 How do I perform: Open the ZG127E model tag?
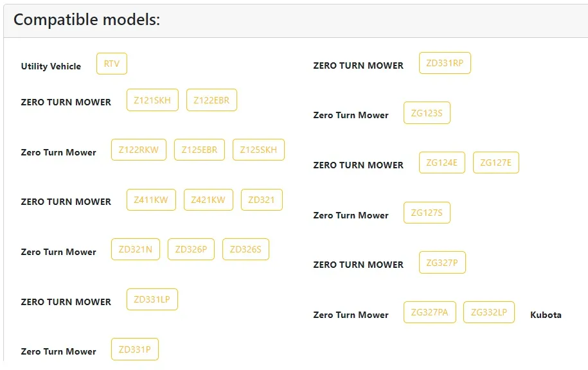click(495, 163)
